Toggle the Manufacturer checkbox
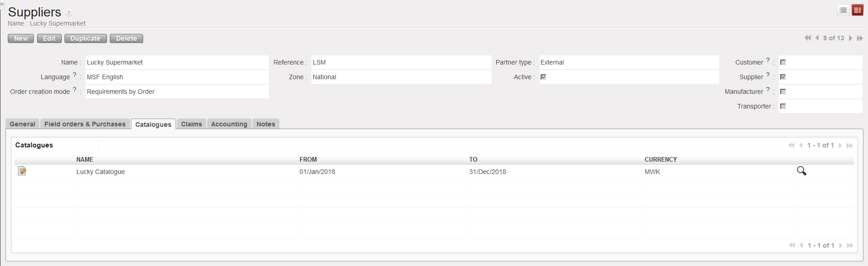This screenshot has width=868, height=266. (x=783, y=92)
